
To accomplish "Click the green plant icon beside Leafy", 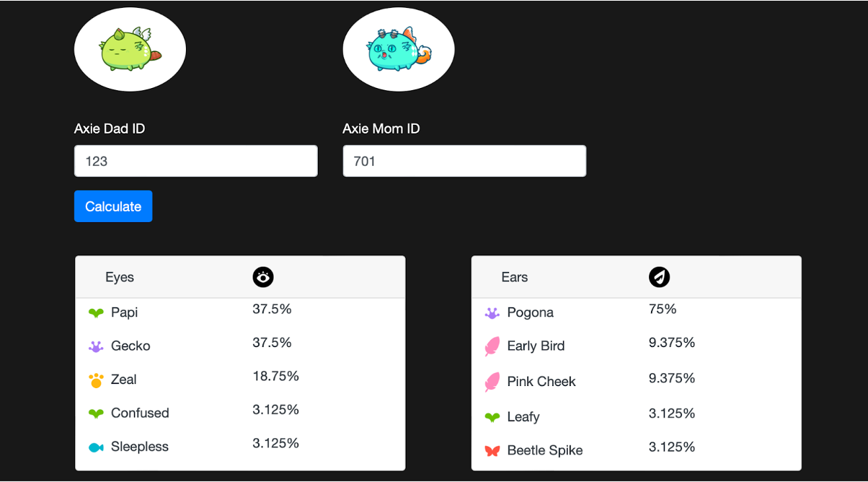I will click(x=492, y=417).
